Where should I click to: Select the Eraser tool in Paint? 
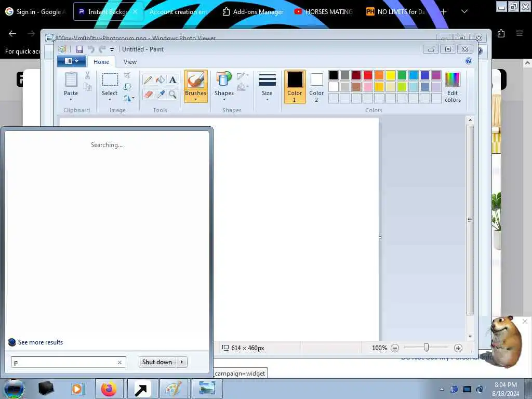pos(148,94)
